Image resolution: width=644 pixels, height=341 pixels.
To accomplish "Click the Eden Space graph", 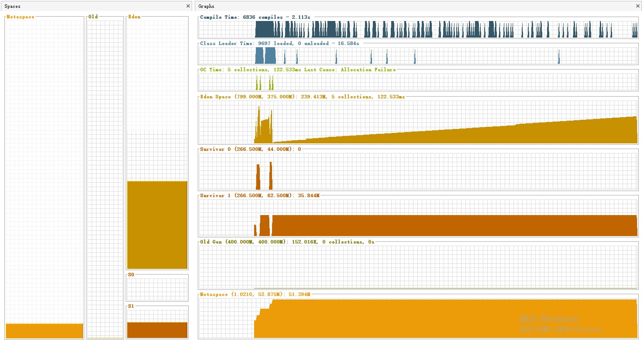I will click(418, 122).
